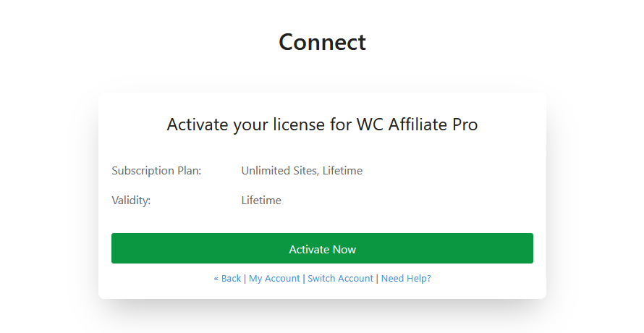The width and height of the screenshot is (644, 333).
Task: Select the Switch Account link
Action: [x=340, y=279]
